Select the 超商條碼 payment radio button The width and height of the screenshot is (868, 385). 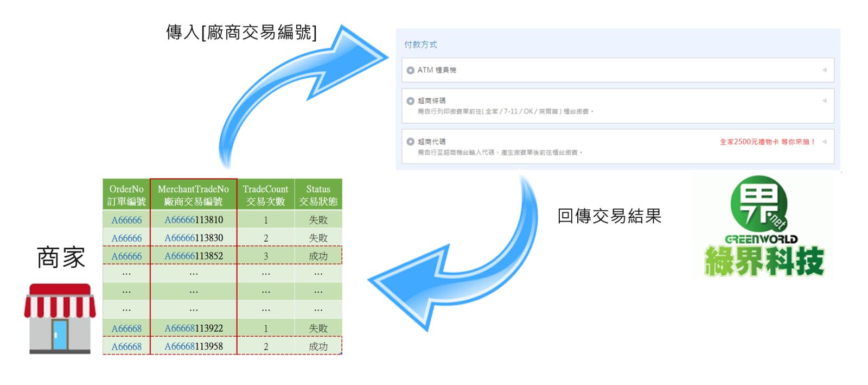(411, 101)
